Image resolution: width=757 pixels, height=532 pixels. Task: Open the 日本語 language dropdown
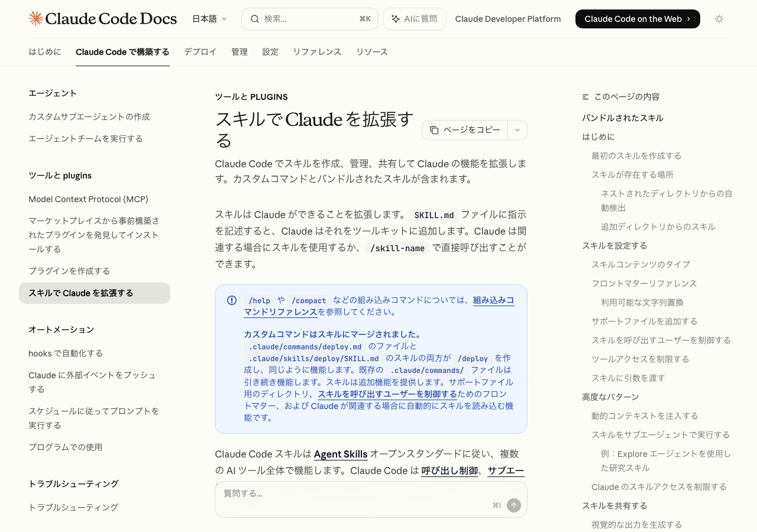pos(209,19)
